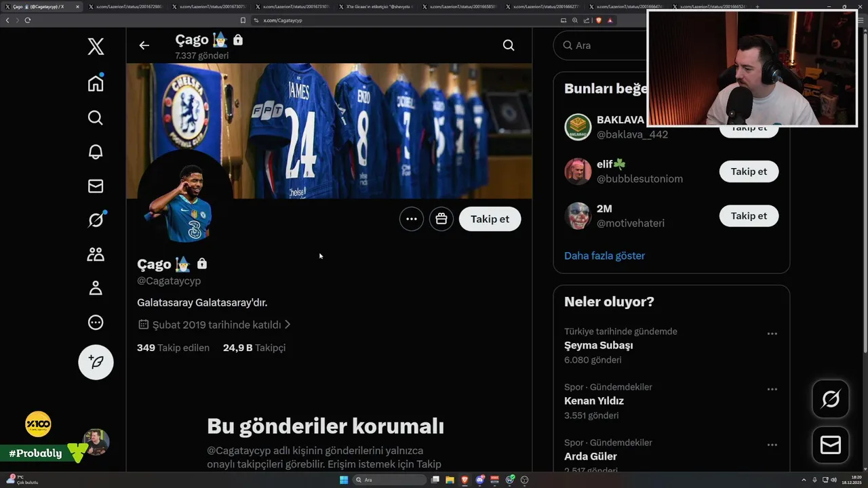868x488 pixels.
Task: Open Brave browser taskbar icon
Action: click(465, 480)
